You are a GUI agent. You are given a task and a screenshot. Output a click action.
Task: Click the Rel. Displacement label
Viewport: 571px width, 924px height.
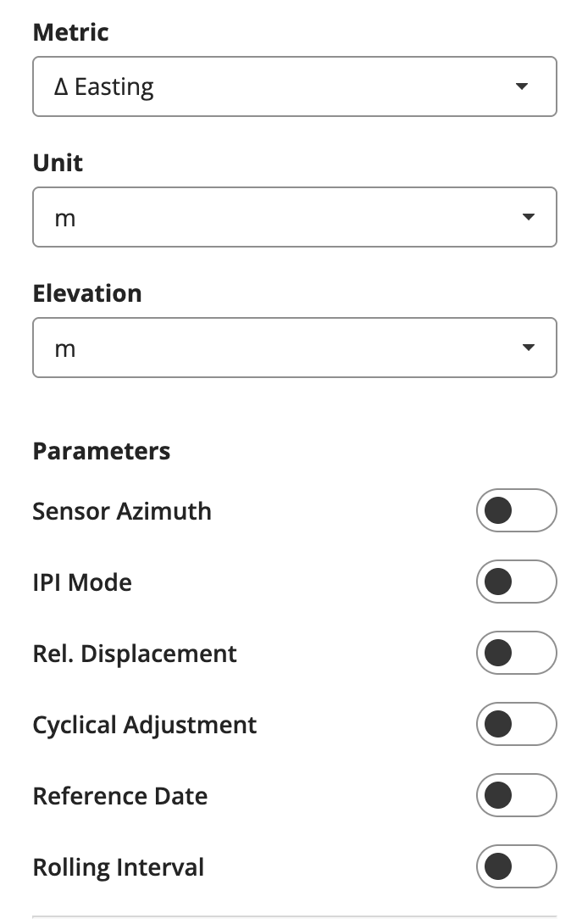pyautogui.click(x=135, y=654)
